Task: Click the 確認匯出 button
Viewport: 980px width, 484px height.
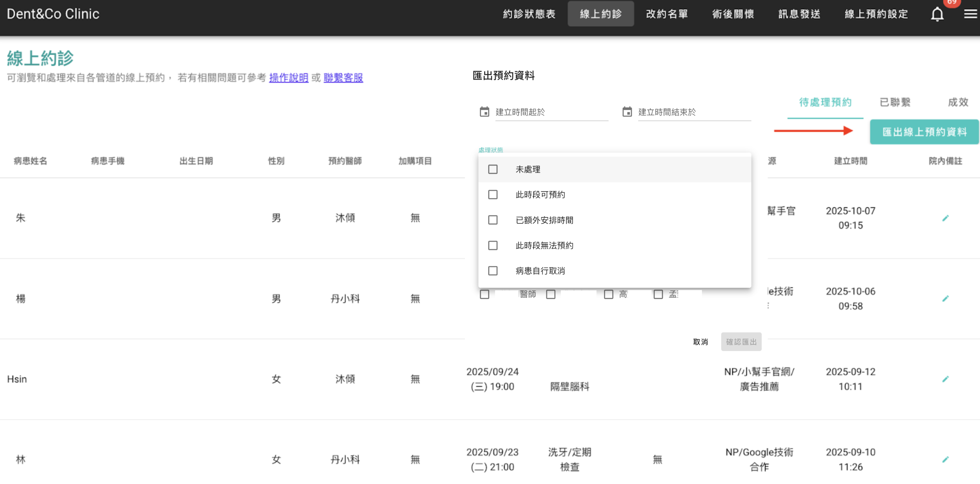Action: 741,342
